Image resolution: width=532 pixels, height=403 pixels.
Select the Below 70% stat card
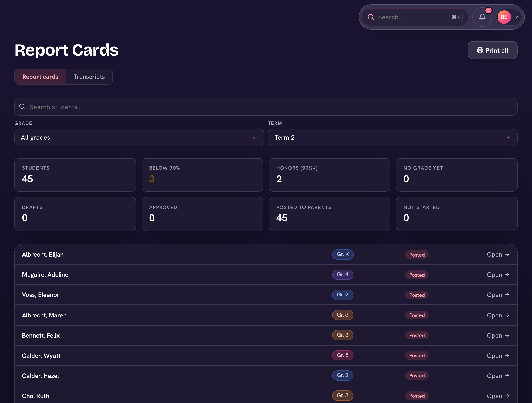202,175
